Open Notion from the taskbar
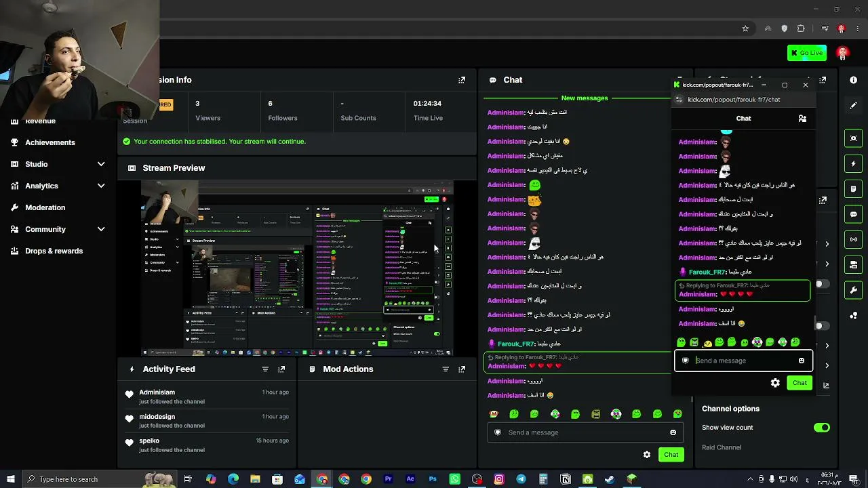The width and height of the screenshot is (868, 488). pos(566,479)
